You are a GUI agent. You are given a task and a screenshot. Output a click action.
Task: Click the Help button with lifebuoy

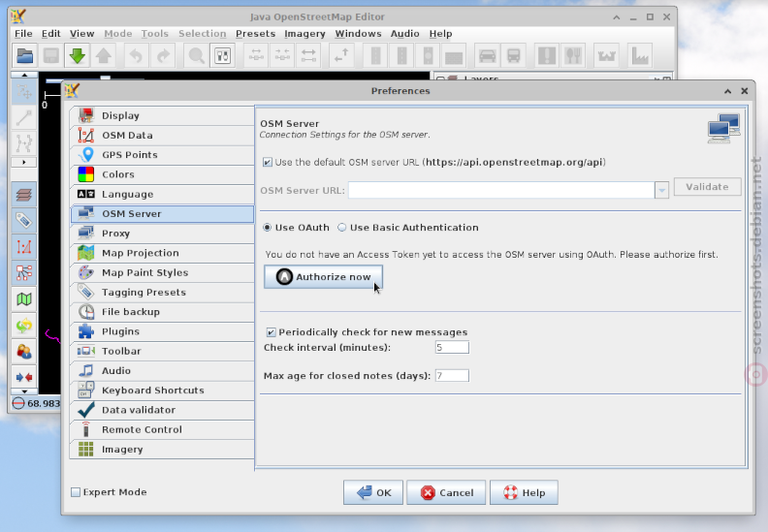click(524, 492)
